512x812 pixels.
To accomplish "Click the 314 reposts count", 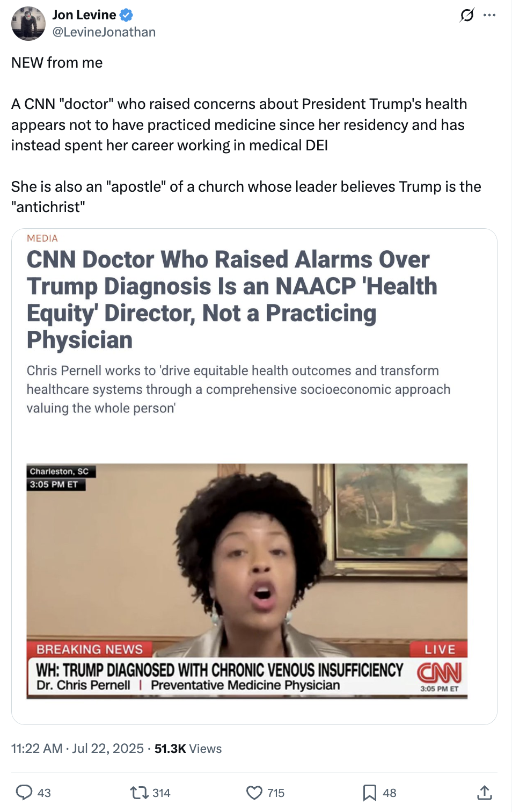I will (x=162, y=793).
